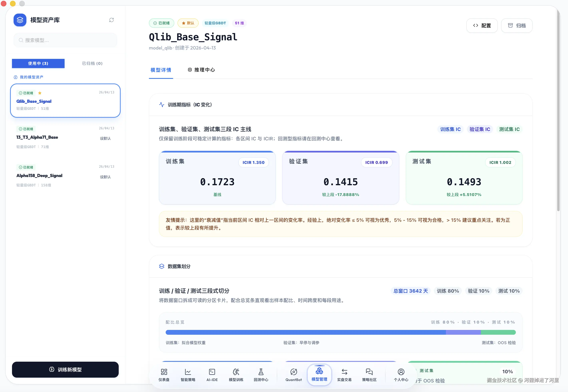Screen dimensions: 568x392
Task: Toggle the 测试集 IC legend chip
Action: 509,129
